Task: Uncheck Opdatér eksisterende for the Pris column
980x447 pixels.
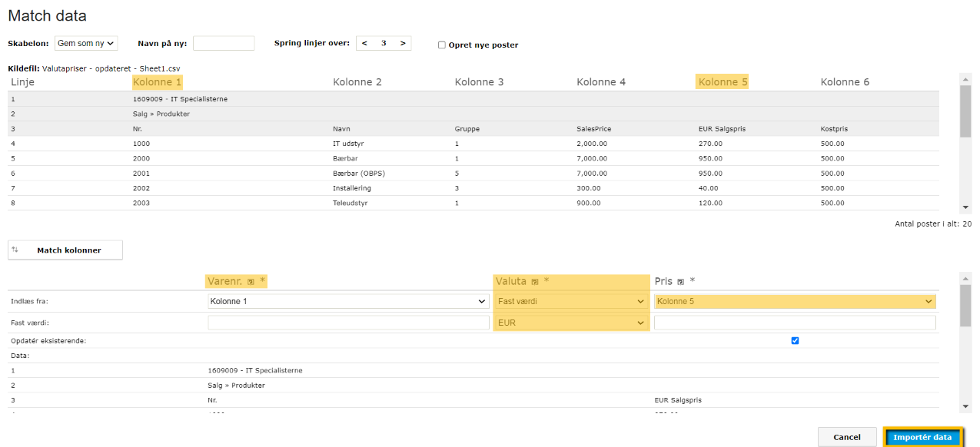Action: [795, 340]
